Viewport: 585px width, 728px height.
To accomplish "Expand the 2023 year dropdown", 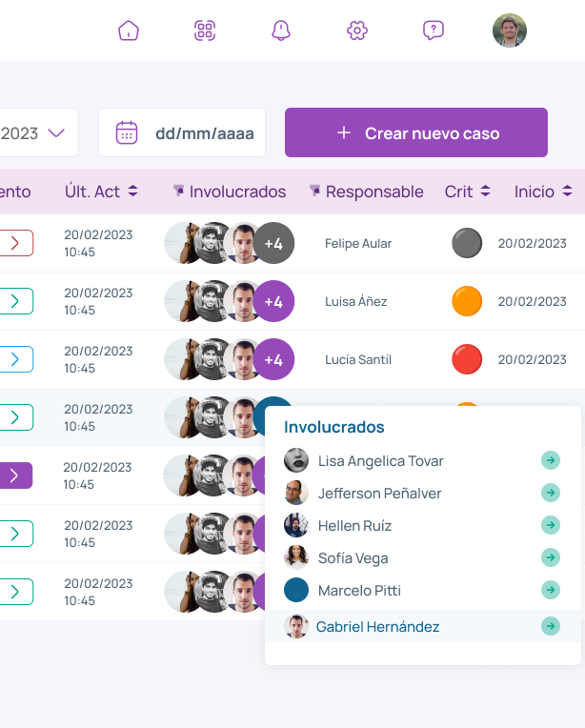I will click(56, 132).
